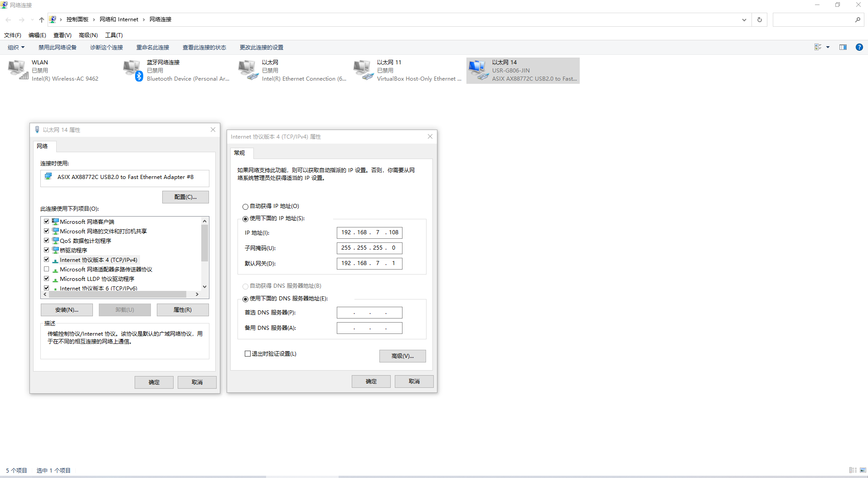Image resolution: width=868 pixels, height=478 pixels.
Task: Toggle the preview pane icon
Action: pos(843,47)
